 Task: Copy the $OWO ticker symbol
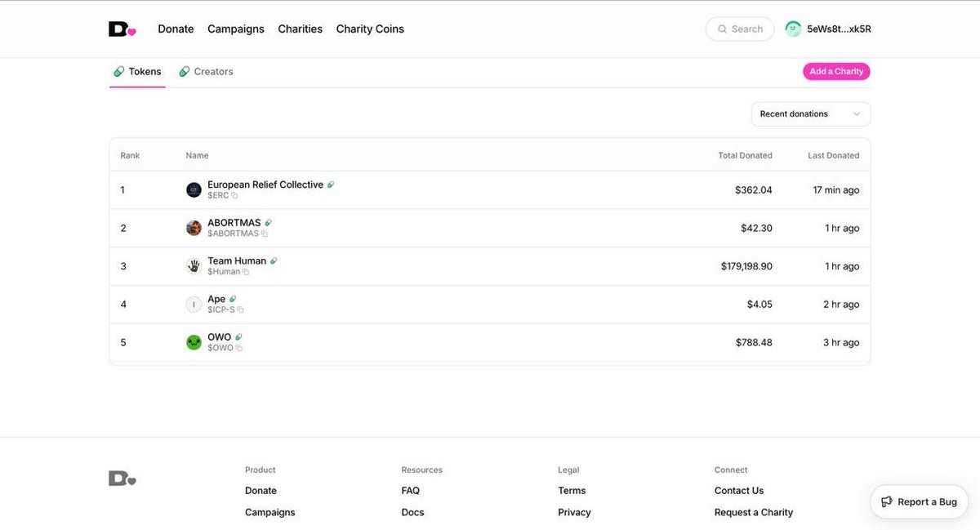coord(238,348)
